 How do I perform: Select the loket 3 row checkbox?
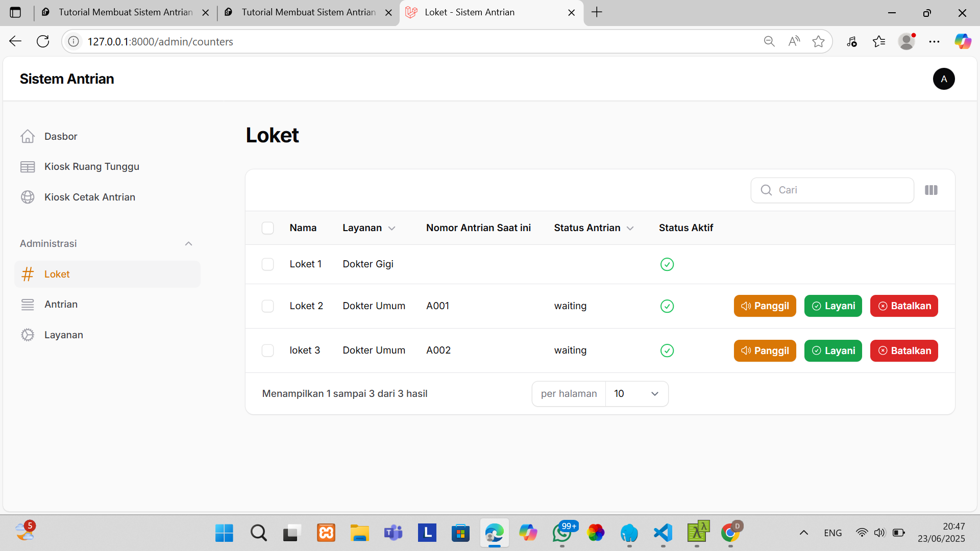click(267, 350)
